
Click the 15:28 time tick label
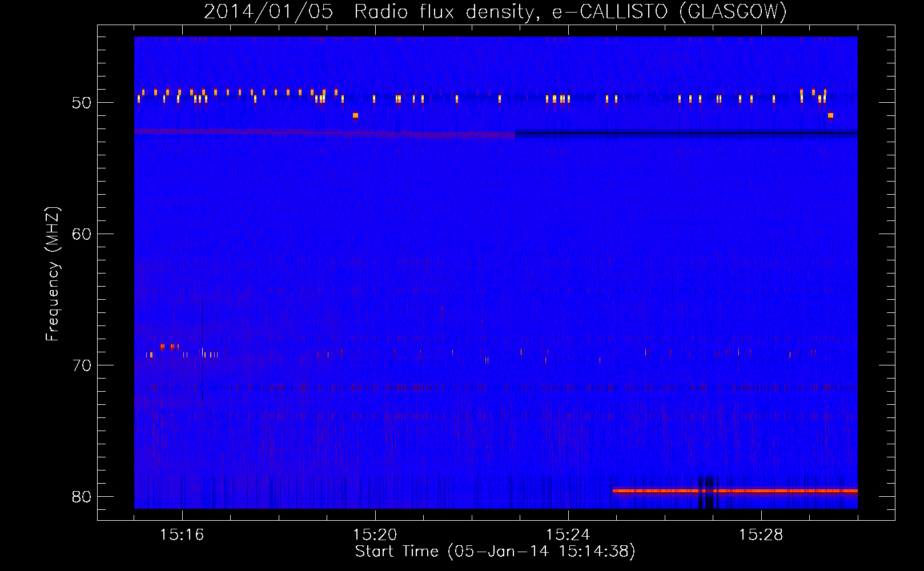pyautogui.click(x=761, y=535)
